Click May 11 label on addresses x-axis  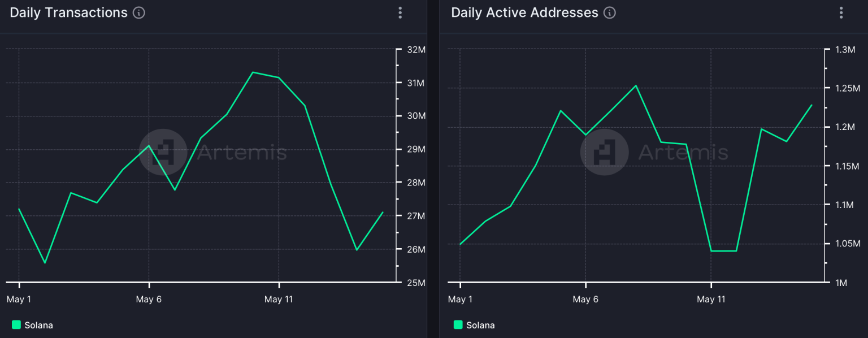[x=711, y=300]
